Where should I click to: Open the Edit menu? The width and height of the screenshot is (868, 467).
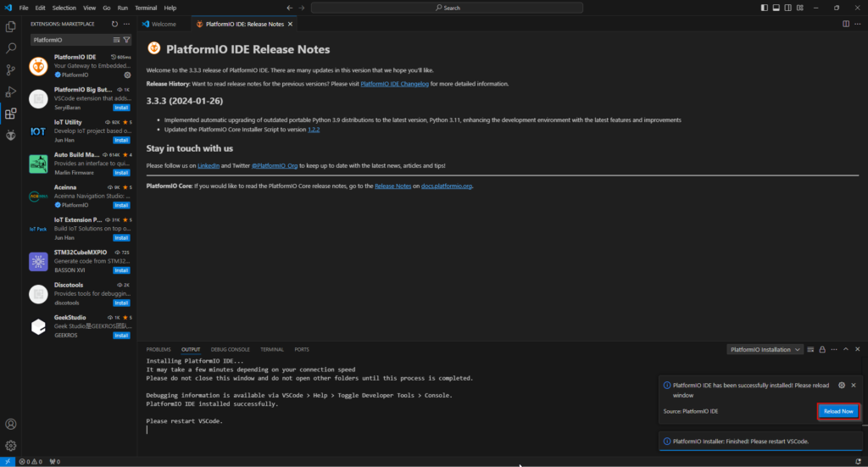41,8
